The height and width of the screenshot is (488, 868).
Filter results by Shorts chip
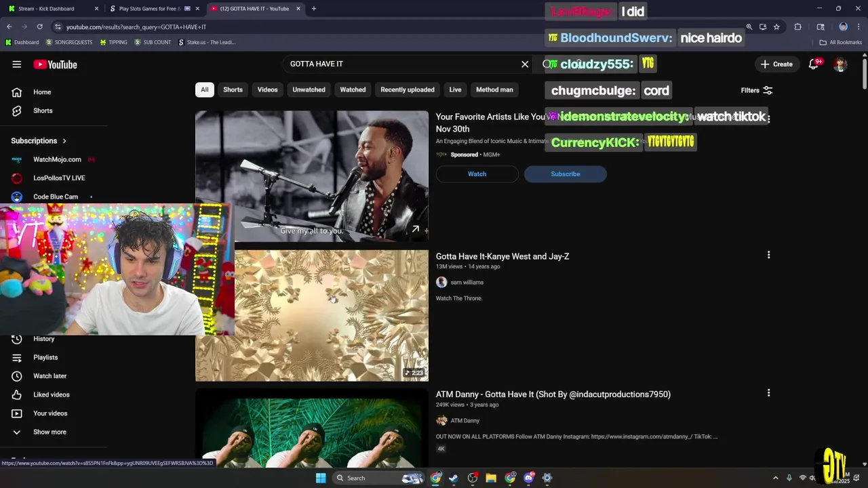coord(233,89)
